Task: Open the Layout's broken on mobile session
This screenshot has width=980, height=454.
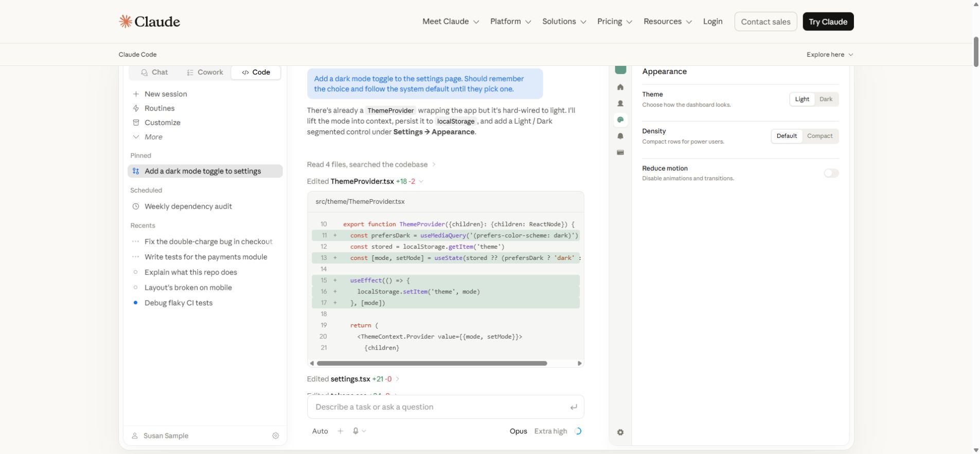Action: [x=188, y=287]
